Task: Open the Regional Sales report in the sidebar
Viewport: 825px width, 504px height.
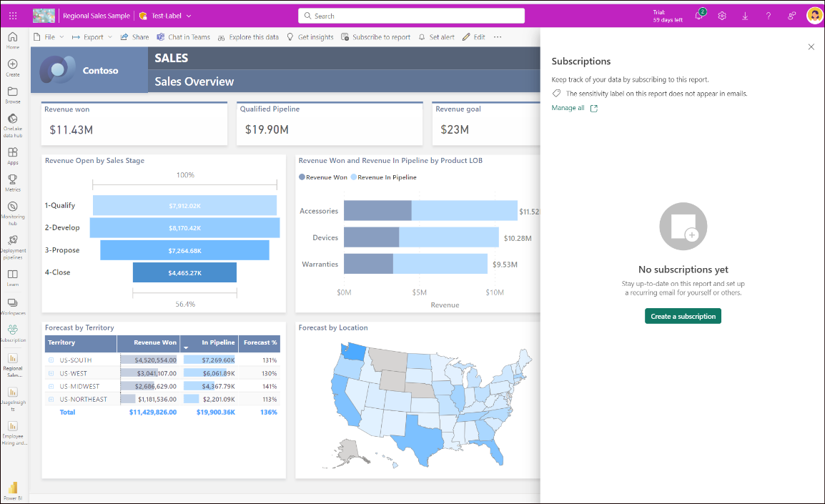Action: click(13, 365)
